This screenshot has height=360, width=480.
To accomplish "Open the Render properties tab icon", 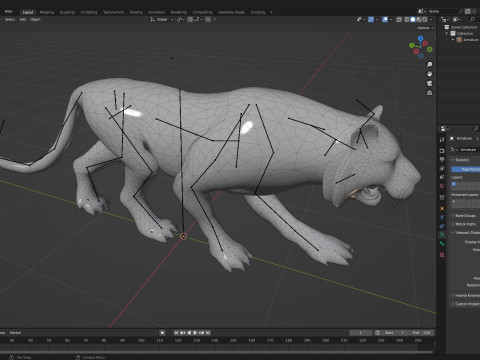I will click(442, 151).
